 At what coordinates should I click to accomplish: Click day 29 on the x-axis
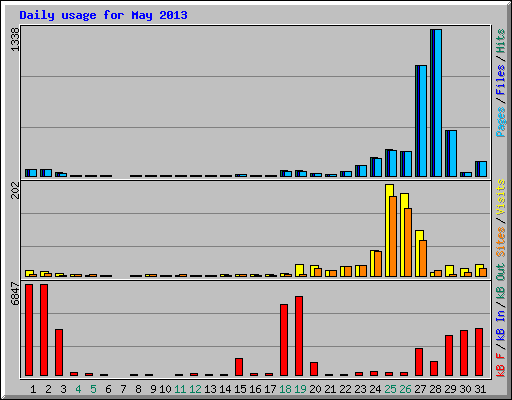pyautogui.click(x=450, y=389)
